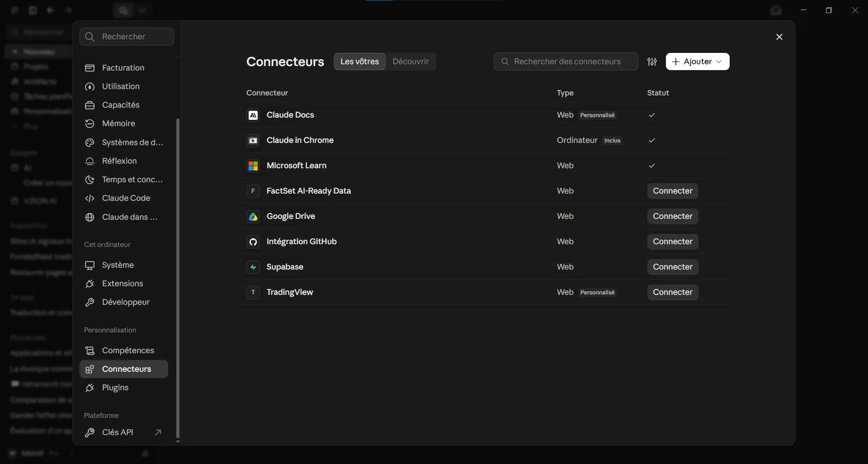
Task: Connect the FactSet AI-Ready Data connector
Action: tap(672, 191)
